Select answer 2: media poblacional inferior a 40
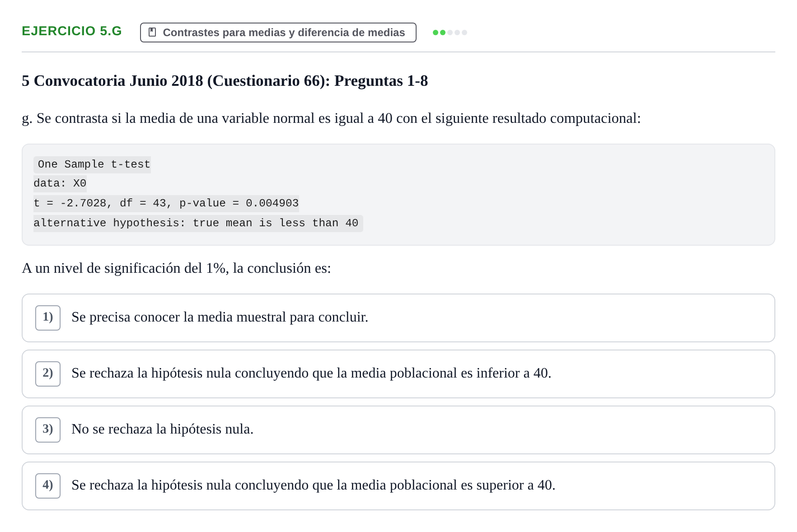This screenshot has height=532, width=797. (x=398, y=374)
